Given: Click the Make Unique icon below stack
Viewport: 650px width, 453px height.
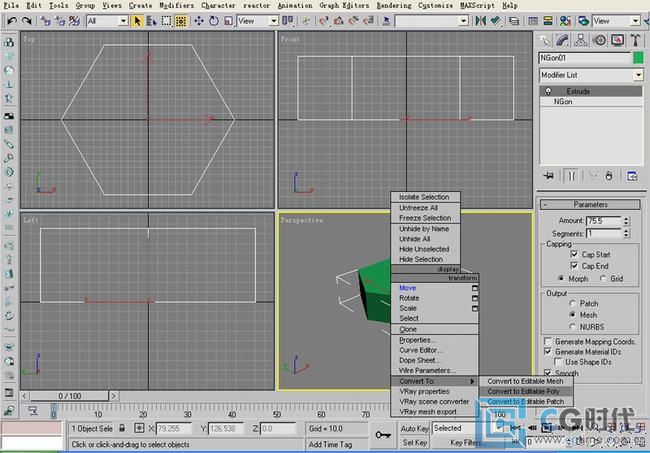Looking at the screenshot, I should tap(594, 176).
